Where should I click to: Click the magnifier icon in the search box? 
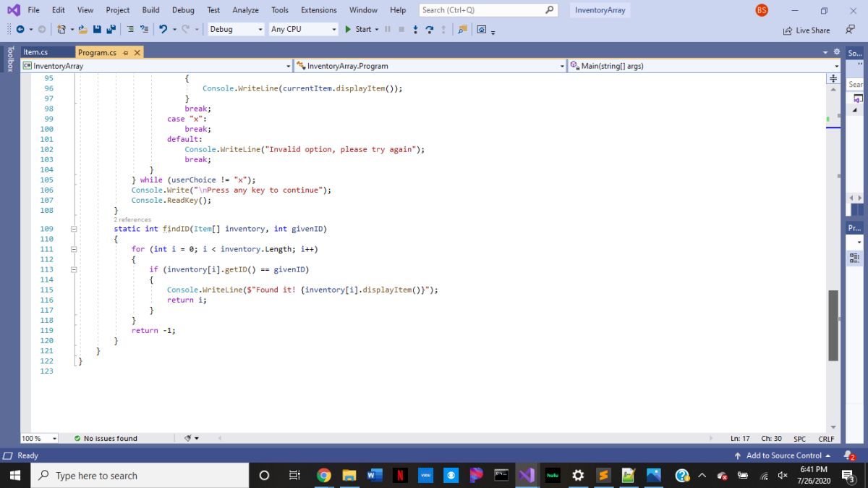click(550, 10)
